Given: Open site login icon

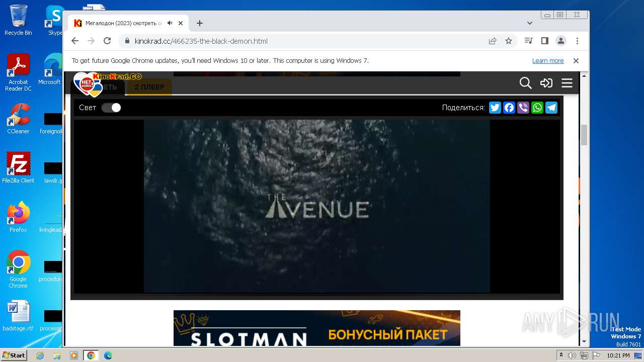Looking at the screenshot, I should point(546,83).
